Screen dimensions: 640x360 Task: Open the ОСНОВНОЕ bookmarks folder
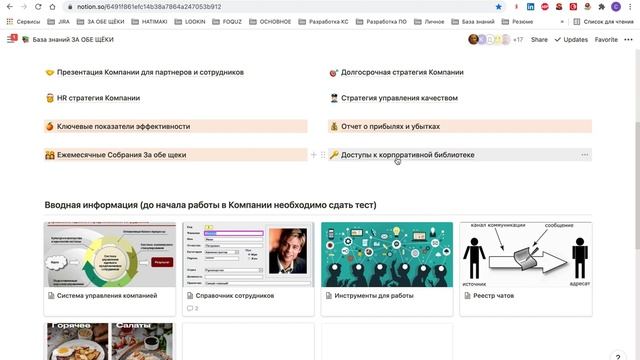pos(270,22)
